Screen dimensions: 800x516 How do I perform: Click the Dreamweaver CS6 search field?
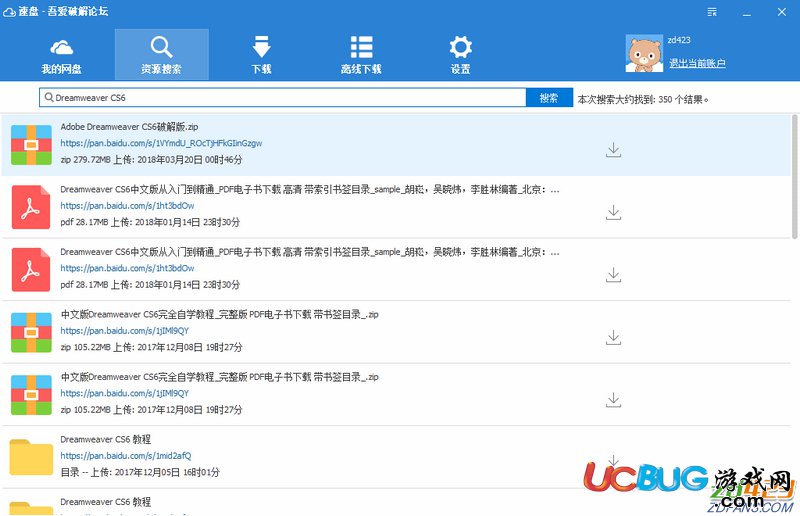(282, 97)
